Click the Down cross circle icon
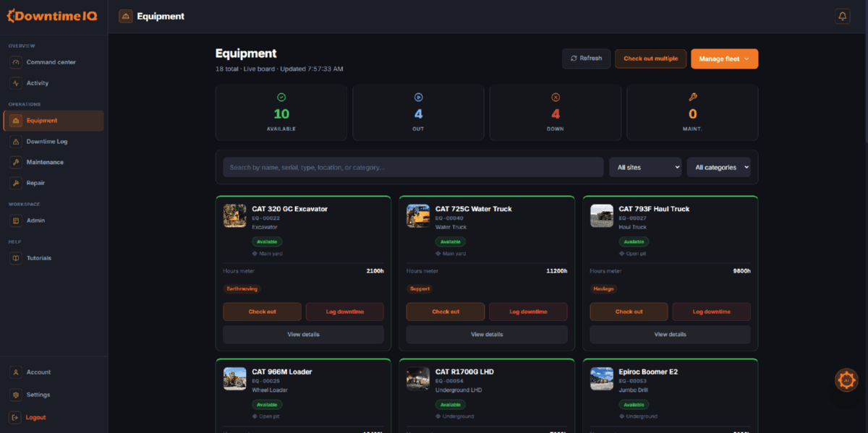Viewport: 868px width, 433px height. pos(556,97)
